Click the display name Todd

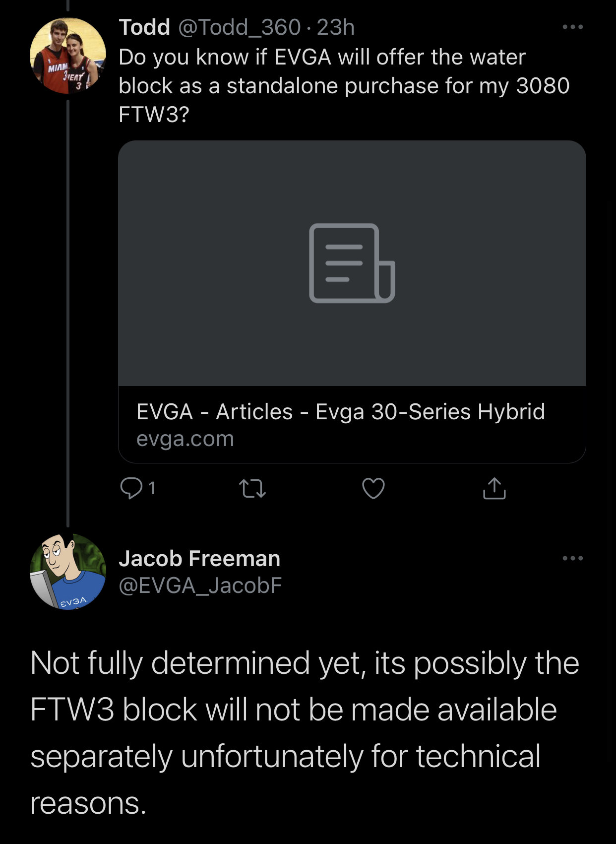144,27
